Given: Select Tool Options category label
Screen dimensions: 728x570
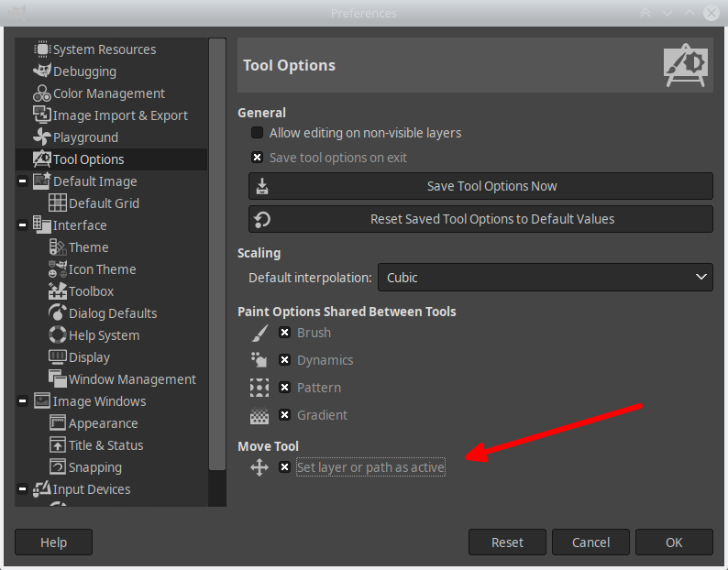Looking at the screenshot, I should click(x=88, y=159).
